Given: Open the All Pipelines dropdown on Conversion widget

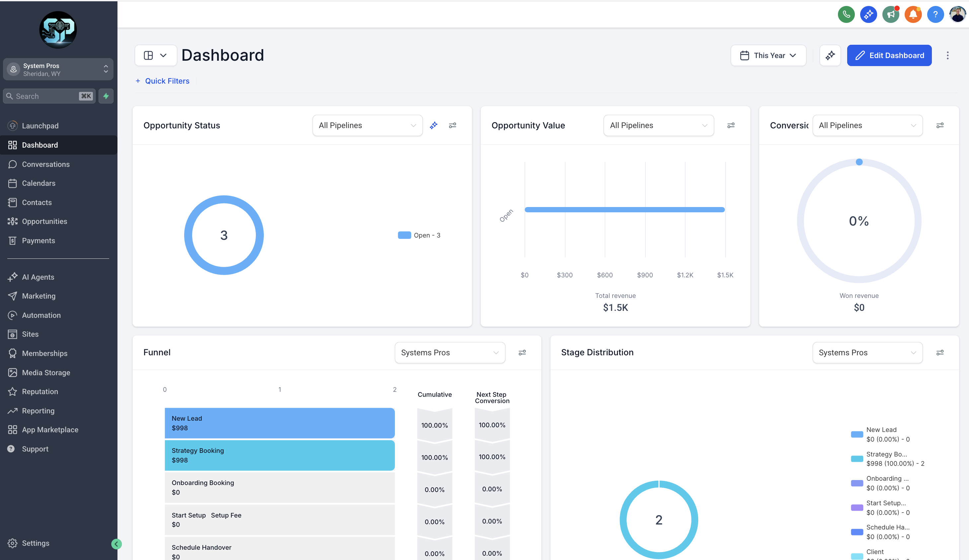Looking at the screenshot, I should (867, 125).
